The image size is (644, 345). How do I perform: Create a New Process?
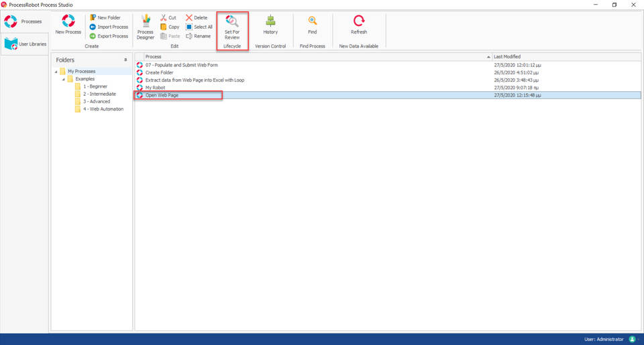(x=68, y=25)
